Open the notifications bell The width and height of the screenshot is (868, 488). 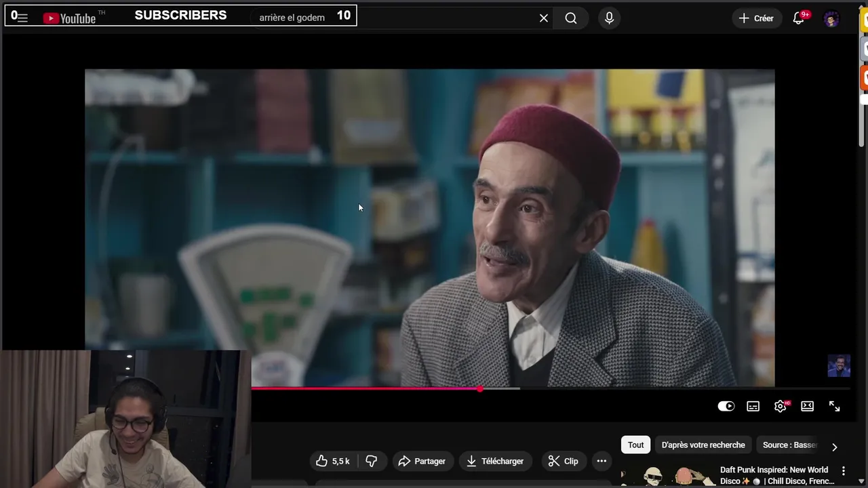(x=799, y=18)
